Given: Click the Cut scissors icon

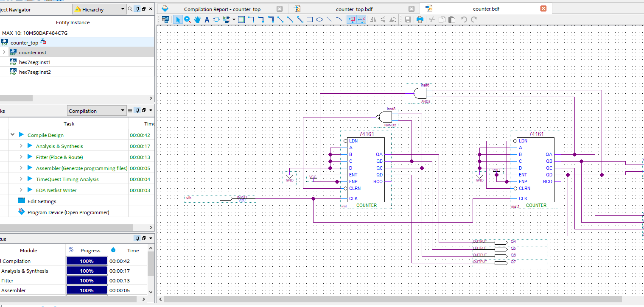Looking at the screenshot, I should 432,20.
